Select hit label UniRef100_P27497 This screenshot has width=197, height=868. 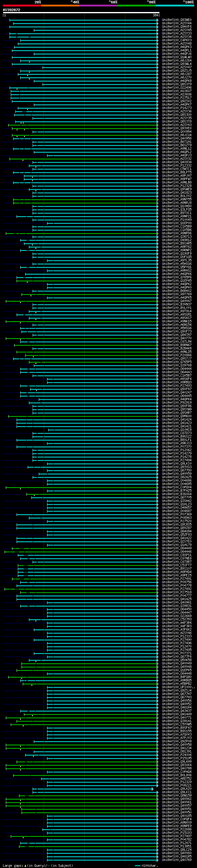177,836
